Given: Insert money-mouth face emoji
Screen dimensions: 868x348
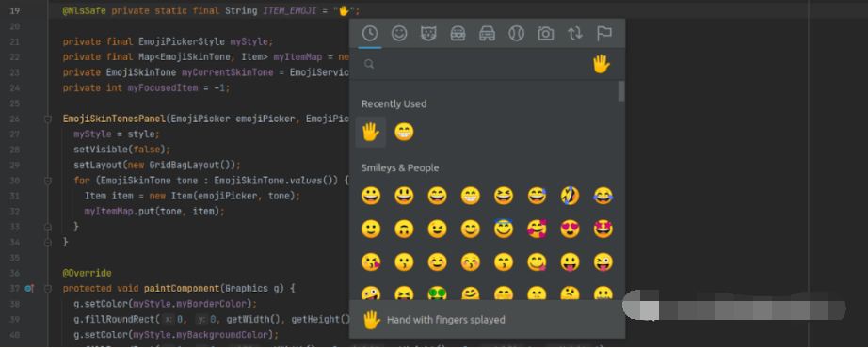Looking at the screenshot, I should click(x=438, y=293).
